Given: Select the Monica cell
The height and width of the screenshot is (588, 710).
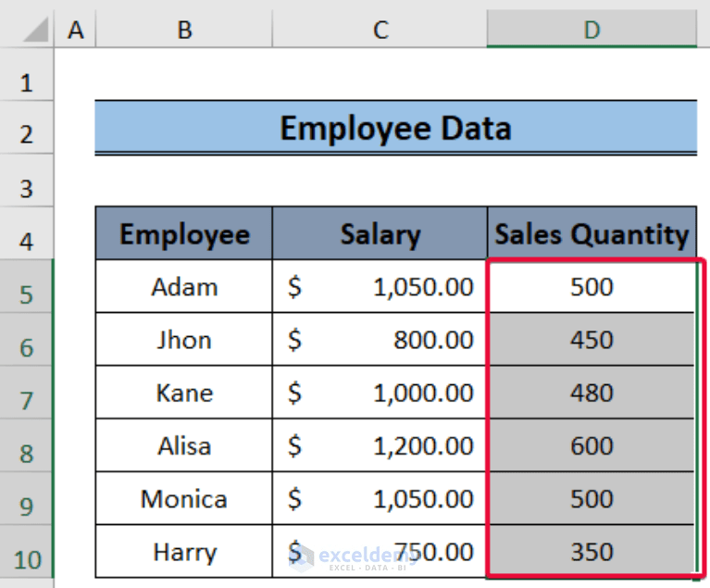Looking at the screenshot, I should (x=184, y=498).
